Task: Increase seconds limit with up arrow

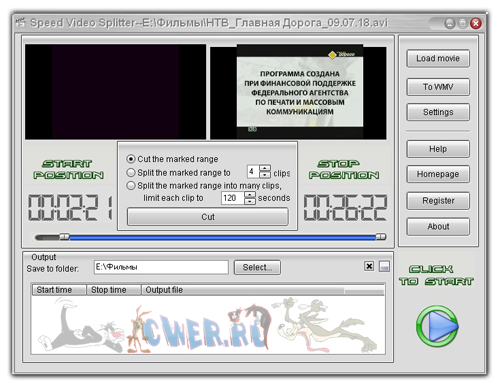Action: tap(250, 194)
